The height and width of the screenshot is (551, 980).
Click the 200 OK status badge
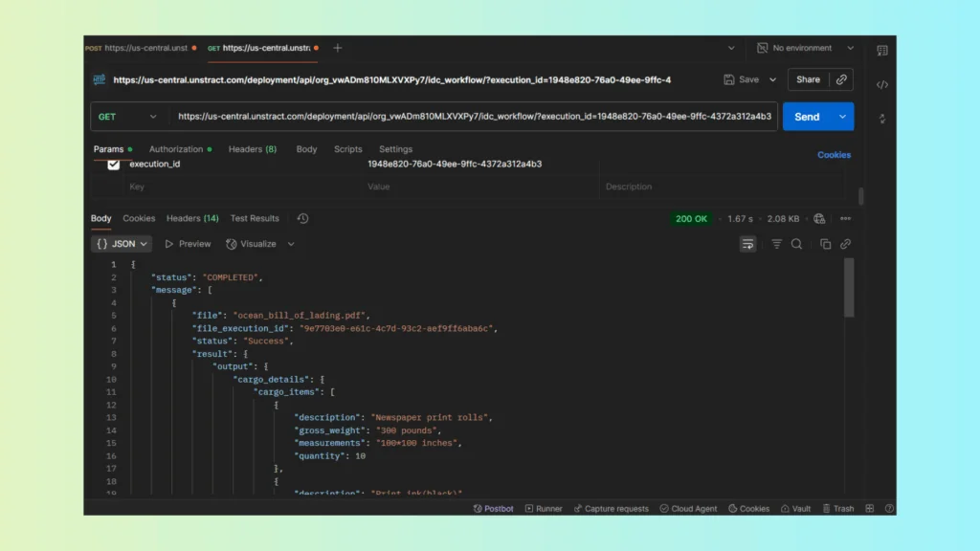[691, 219]
